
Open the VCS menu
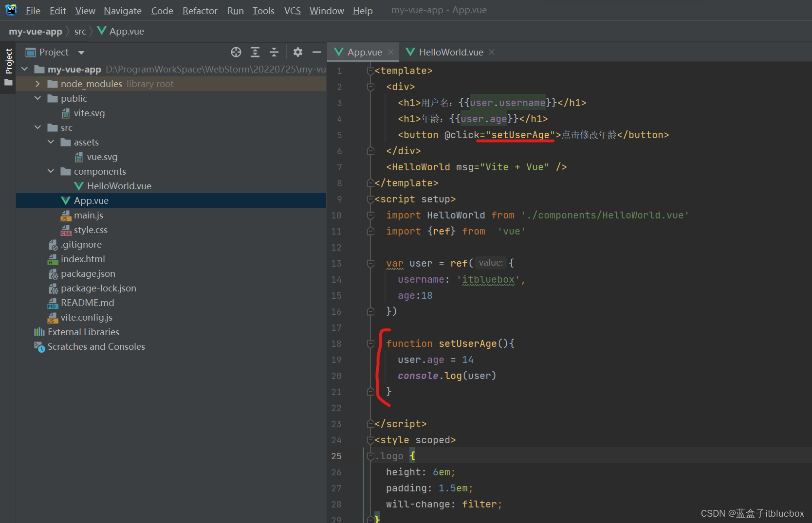(x=293, y=11)
